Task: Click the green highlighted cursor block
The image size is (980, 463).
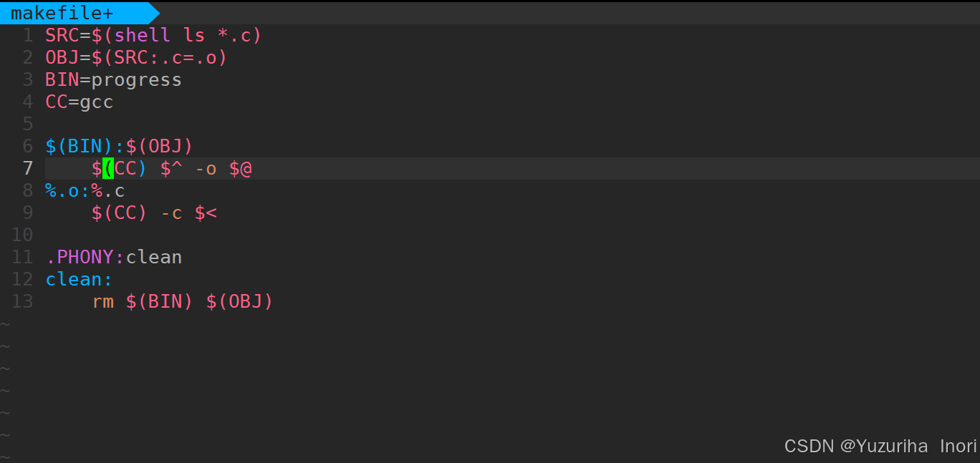Action: click(108, 168)
